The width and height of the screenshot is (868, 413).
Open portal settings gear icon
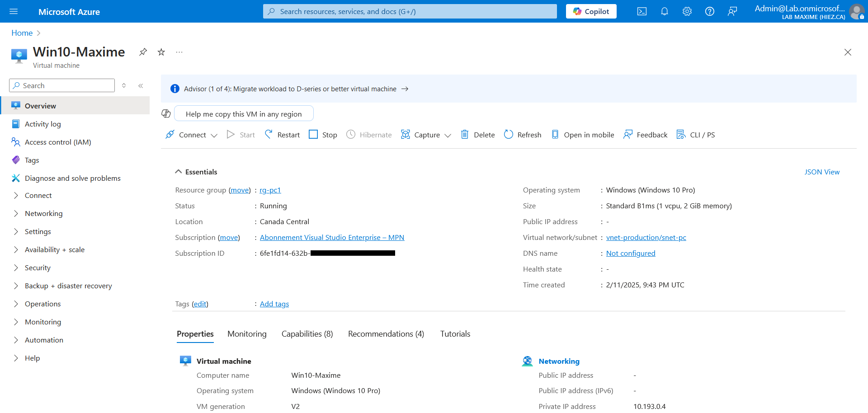pos(687,12)
